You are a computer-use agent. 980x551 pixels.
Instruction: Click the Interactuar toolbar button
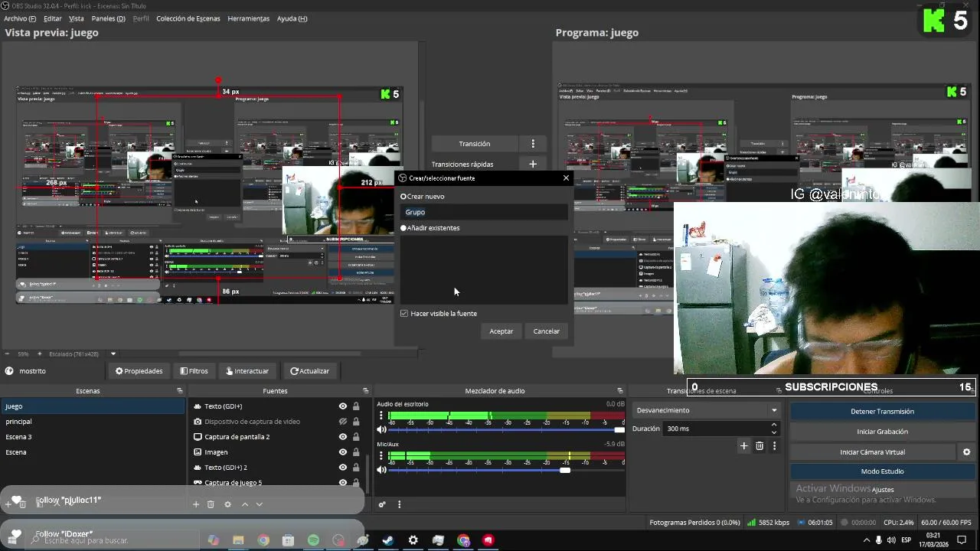pyautogui.click(x=247, y=371)
